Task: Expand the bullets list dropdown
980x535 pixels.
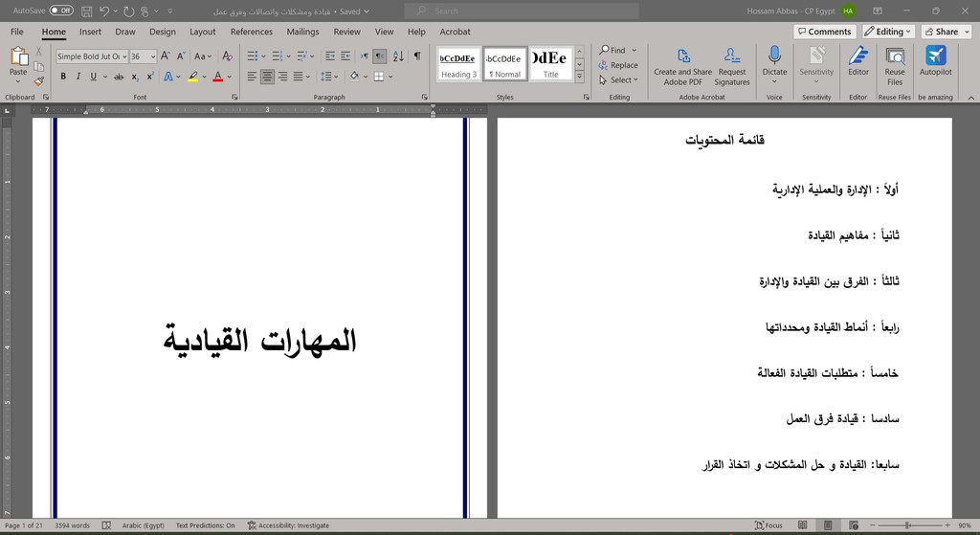Action: (263, 56)
